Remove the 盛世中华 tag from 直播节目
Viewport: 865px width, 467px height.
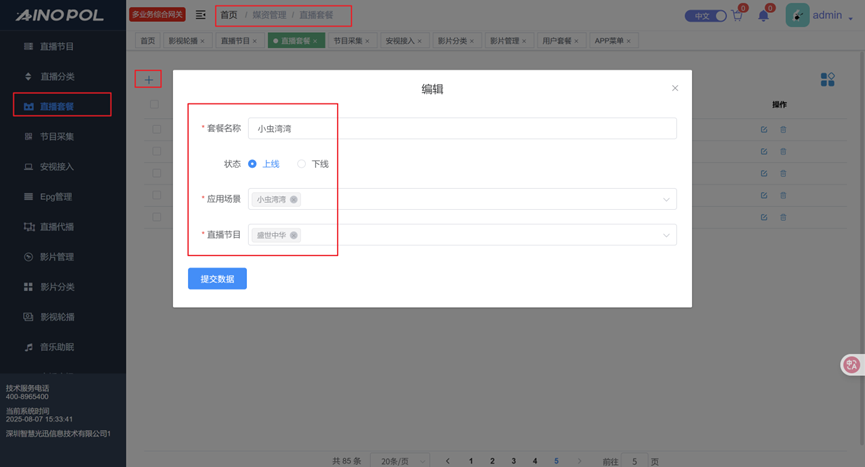pyautogui.click(x=294, y=236)
